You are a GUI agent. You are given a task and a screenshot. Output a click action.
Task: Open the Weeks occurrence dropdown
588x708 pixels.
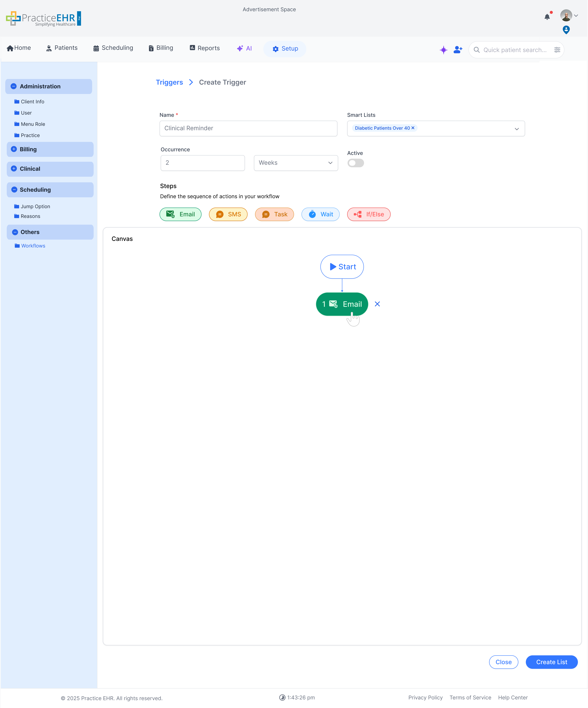point(296,163)
